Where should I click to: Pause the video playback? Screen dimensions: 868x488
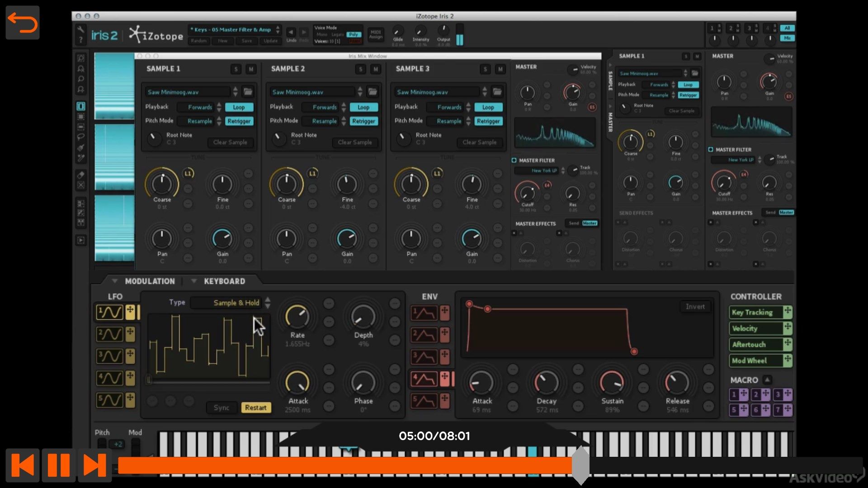(59, 465)
